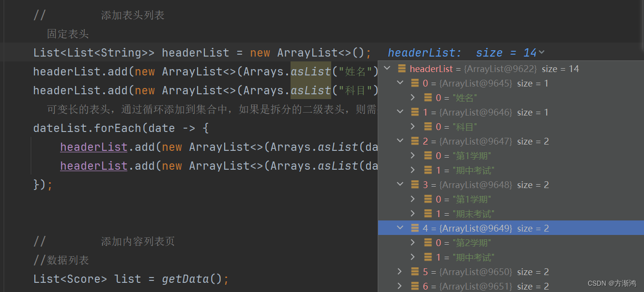Click element icon beside "科目"
644x292 pixels.
(x=428, y=127)
